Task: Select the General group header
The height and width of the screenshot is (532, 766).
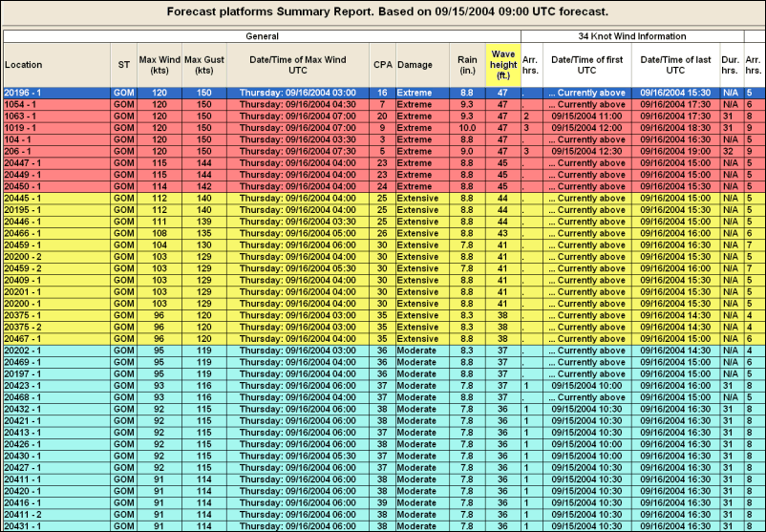Action: [x=261, y=35]
